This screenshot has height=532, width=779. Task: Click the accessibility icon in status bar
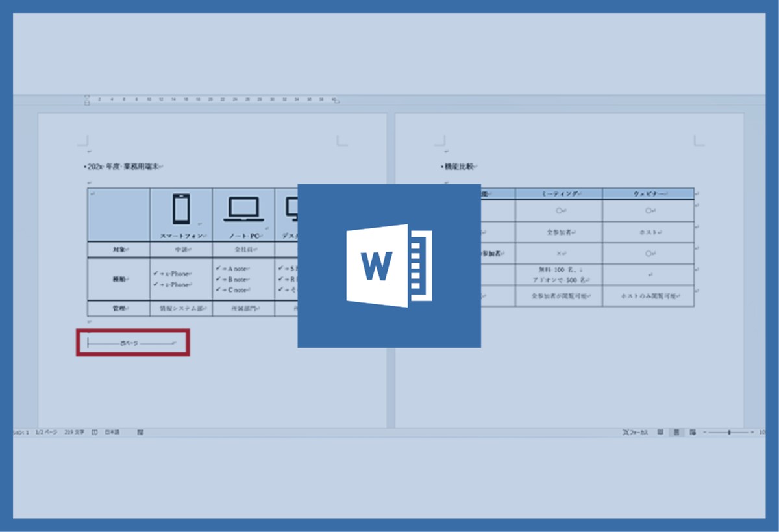[x=140, y=432]
